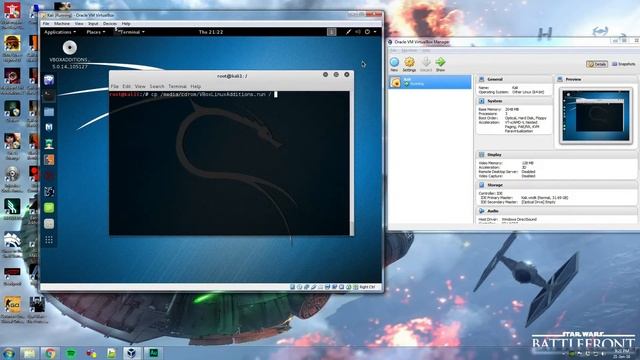Click the pen-shaped icon in Kali top bar
Image resolution: width=640 pixels, height=360 pixels.
pos(349,32)
